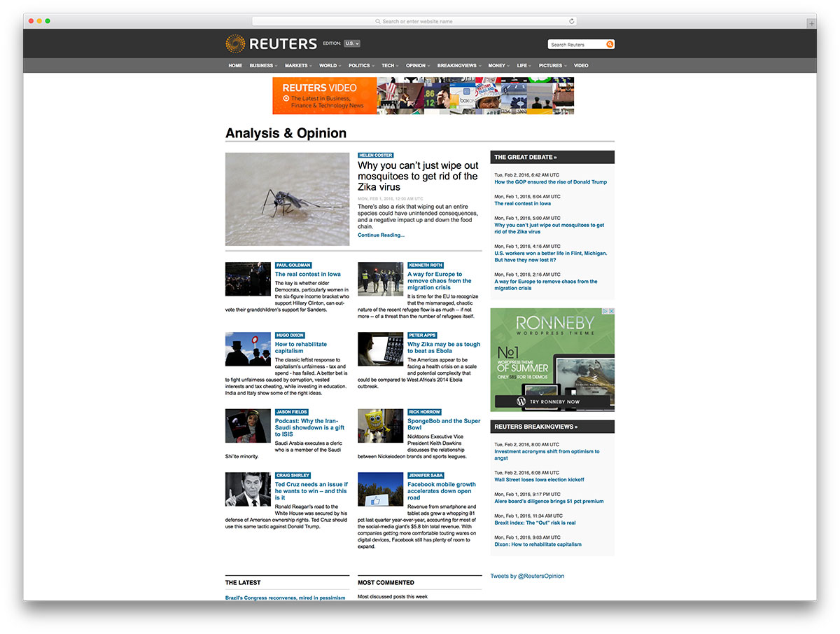Open a new browser tab with plus button
Screen dimensions: 840x634
click(811, 23)
